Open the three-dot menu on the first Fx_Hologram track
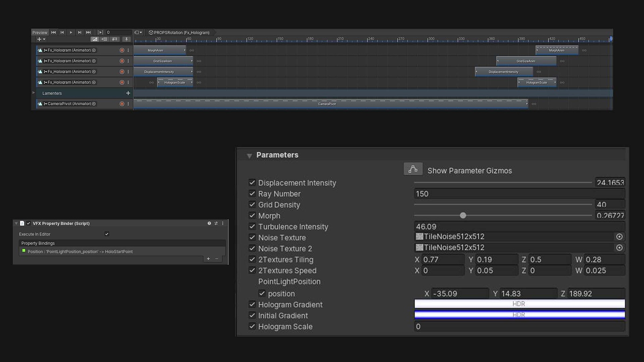The height and width of the screenshot is (362, 644). pos(128,50)
